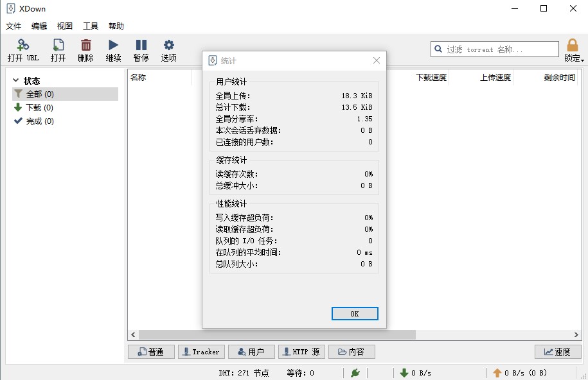Click the 继续 play icon
This screenshot has width=588, height=380.
coord(113,45)
